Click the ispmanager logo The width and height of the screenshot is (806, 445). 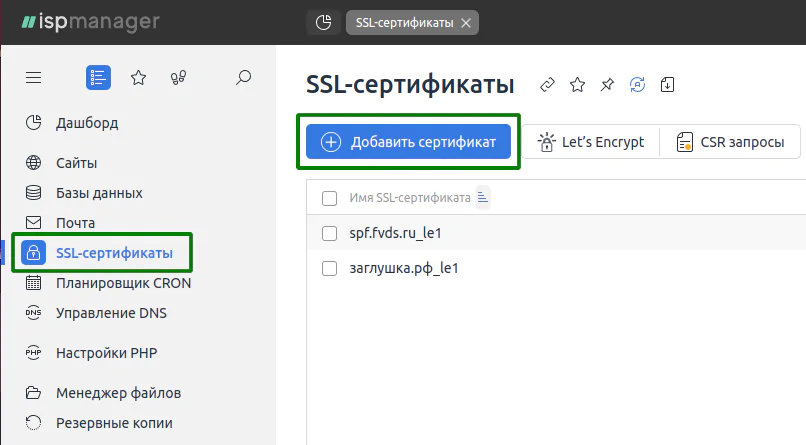90,22
